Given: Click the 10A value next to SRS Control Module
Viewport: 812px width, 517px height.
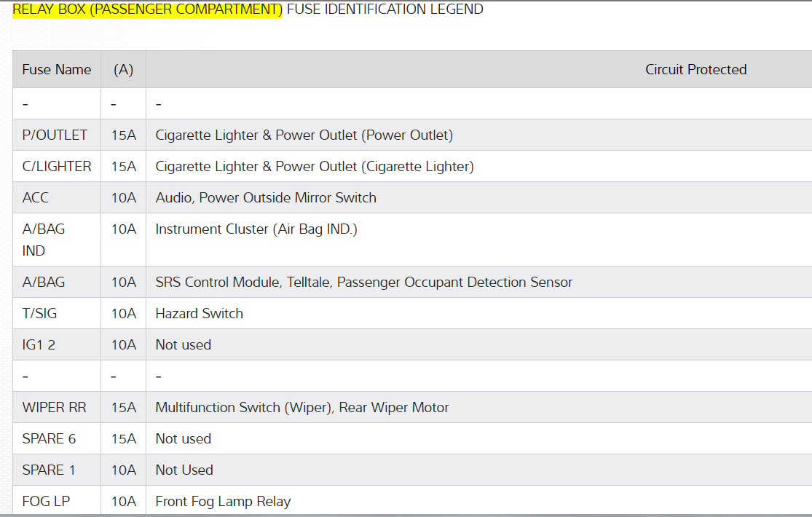Looking at the screenshot, I should point(124,282).
